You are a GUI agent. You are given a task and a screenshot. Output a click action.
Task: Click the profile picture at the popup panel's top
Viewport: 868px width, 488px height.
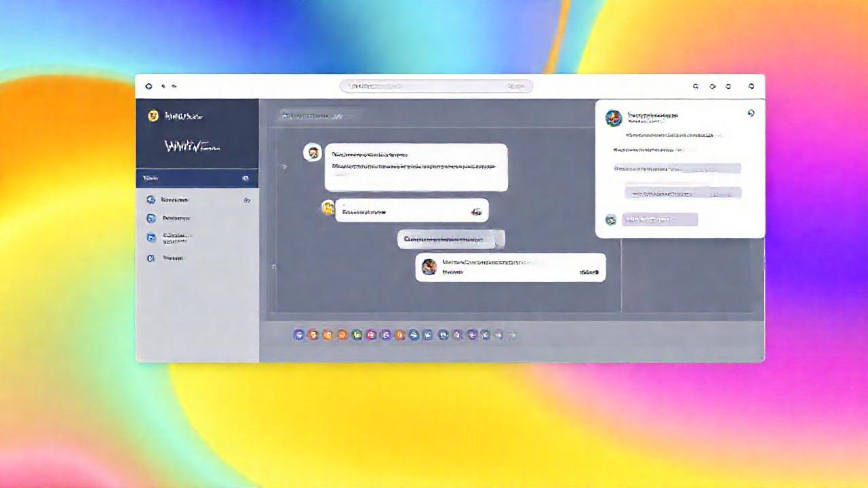[614, 118]
